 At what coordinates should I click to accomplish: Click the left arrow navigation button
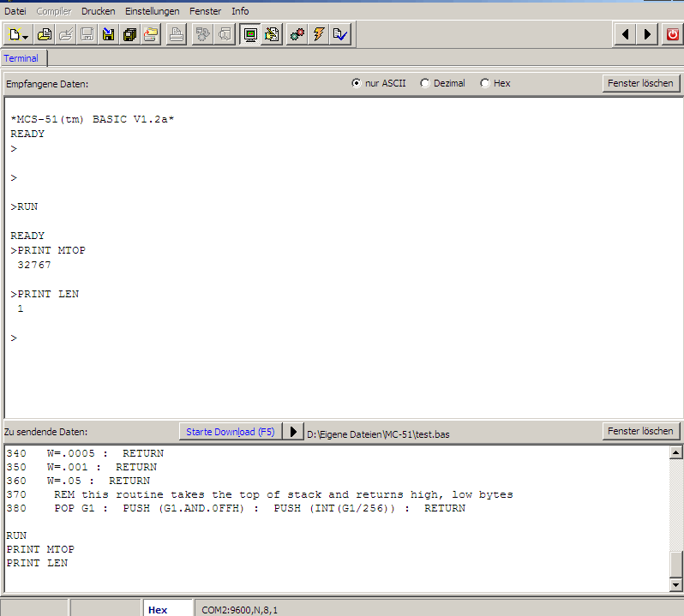[625, 34]
